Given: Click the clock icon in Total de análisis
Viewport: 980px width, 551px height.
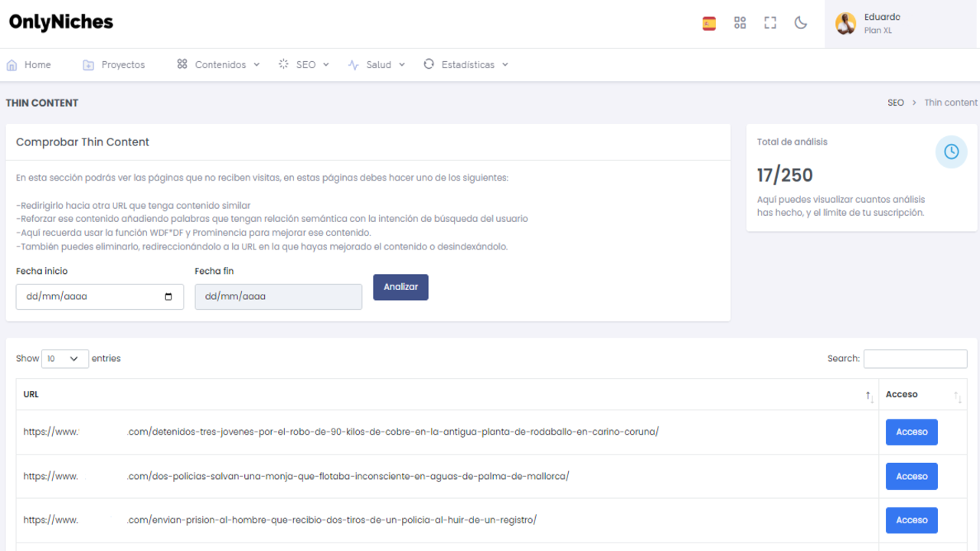Looking at the screenshot, I should pyautogui.click(x=951, y=152).
